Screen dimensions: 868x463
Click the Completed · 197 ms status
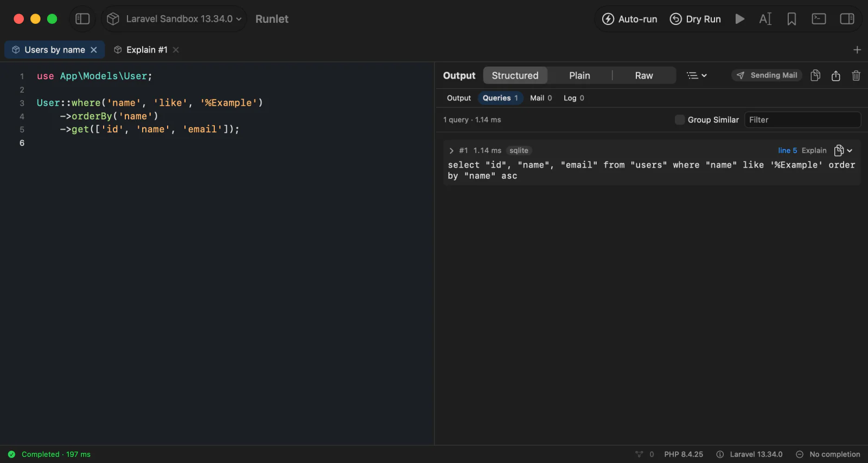[x=49, y=454]
